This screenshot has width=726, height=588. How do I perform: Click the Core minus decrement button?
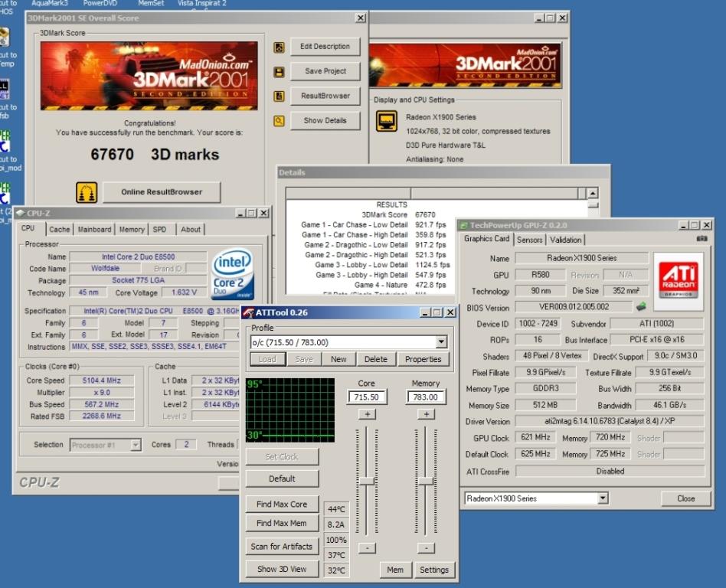[367, 548]
